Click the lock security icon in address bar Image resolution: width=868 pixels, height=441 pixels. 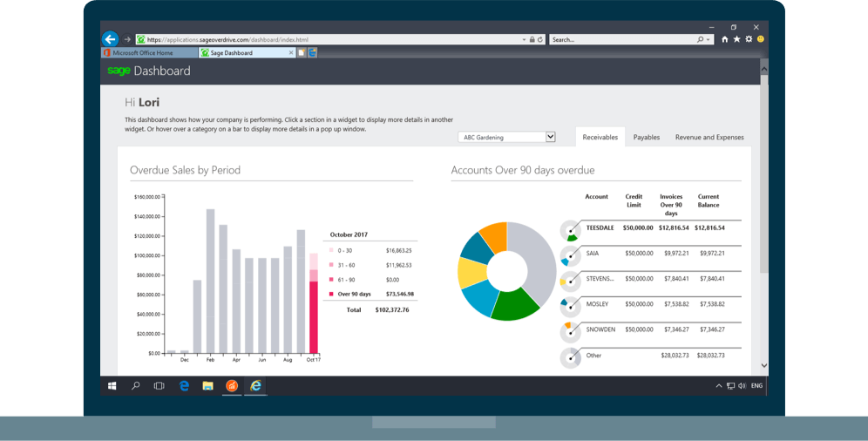pos(532,40)
